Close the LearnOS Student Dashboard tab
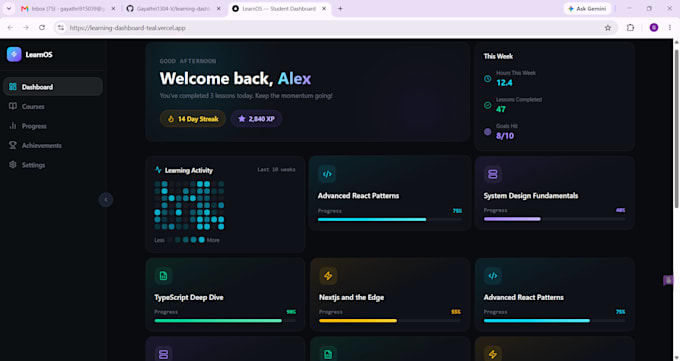680x361 pixels. 324,9
